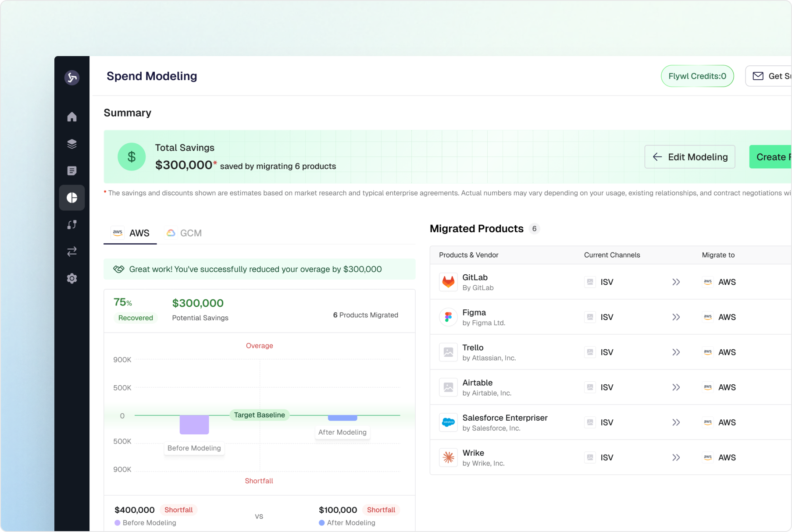
Task: Click the 75% recovered value
Action: coord(123,302)
